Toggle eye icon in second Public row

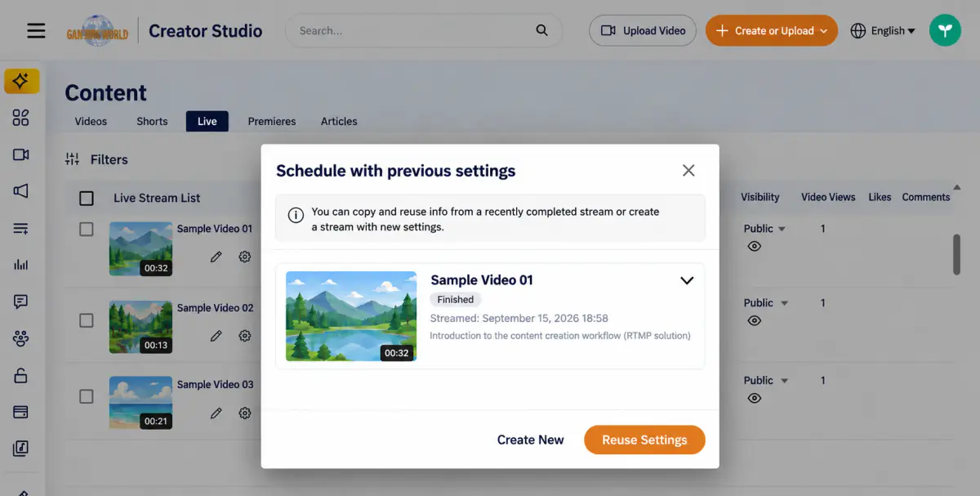click(x=755, y=320)
